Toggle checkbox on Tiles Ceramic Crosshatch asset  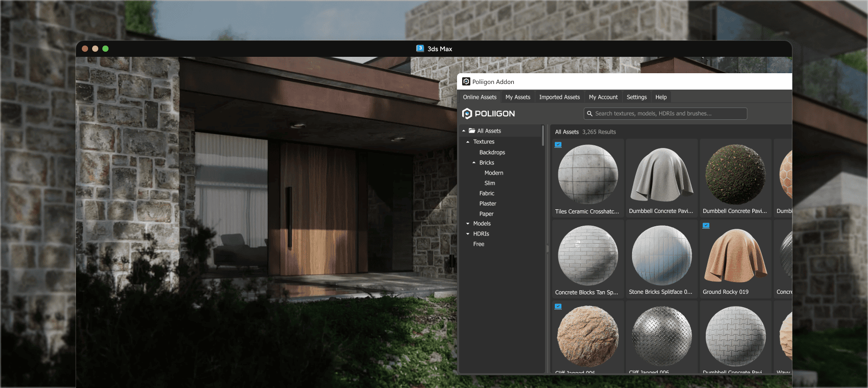558,145
